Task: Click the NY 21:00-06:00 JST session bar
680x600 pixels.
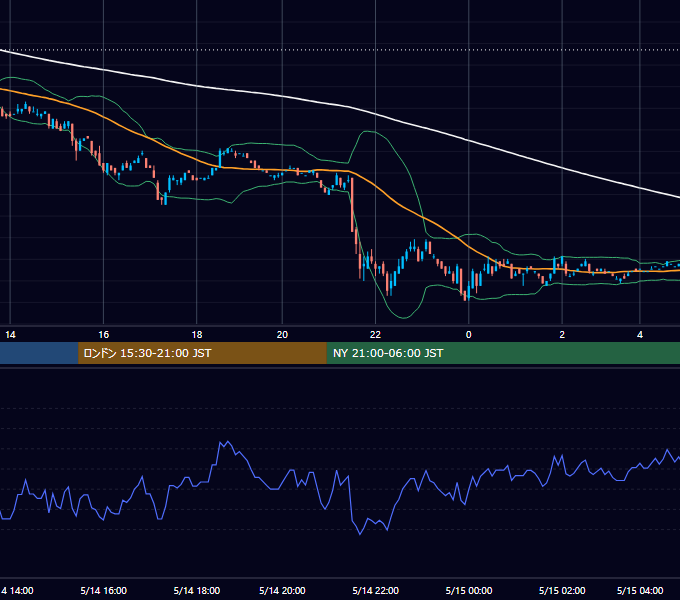Action: [503, 353]
